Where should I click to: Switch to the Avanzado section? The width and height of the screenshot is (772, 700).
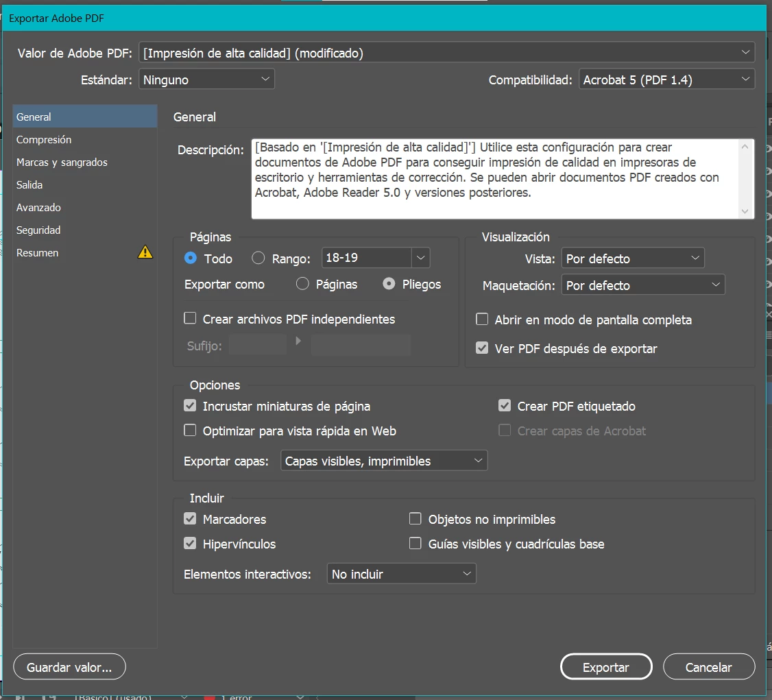85,207
